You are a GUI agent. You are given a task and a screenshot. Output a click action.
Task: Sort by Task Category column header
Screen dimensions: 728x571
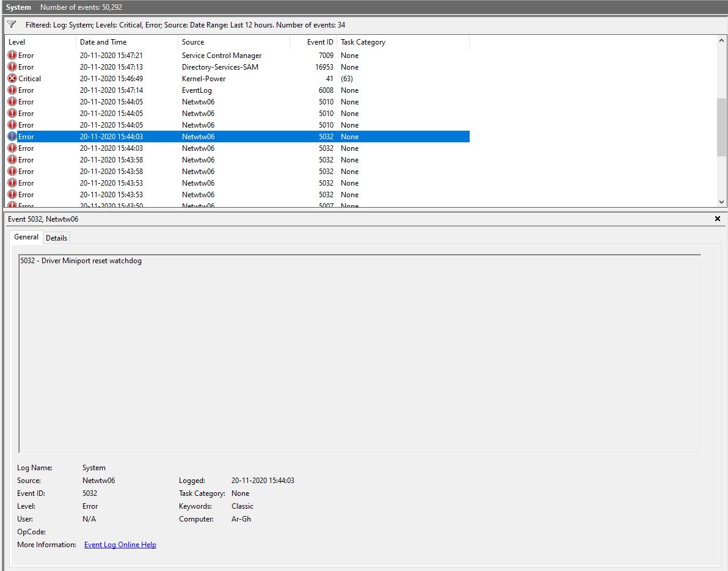click(x=403, y=42)
